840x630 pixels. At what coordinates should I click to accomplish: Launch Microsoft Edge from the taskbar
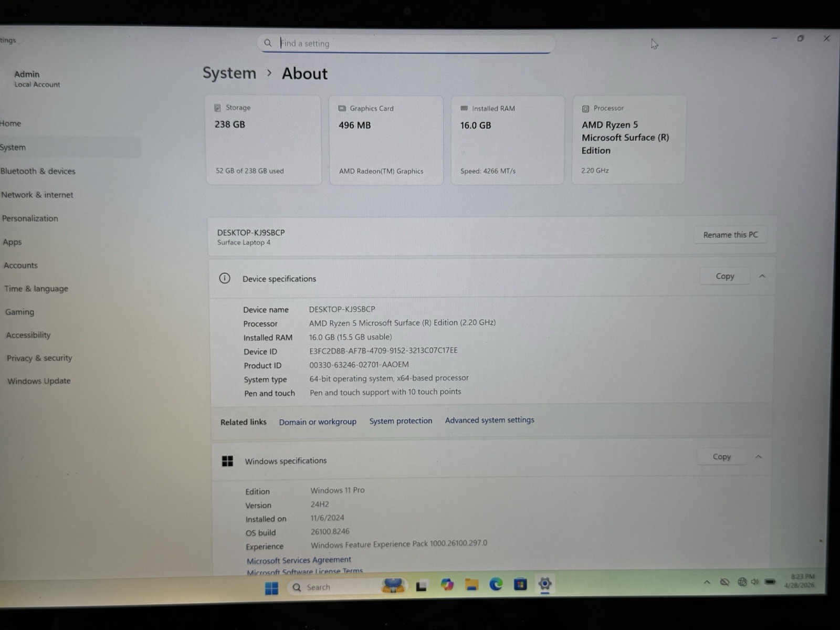pyautogui.click(x=496, y=584)
